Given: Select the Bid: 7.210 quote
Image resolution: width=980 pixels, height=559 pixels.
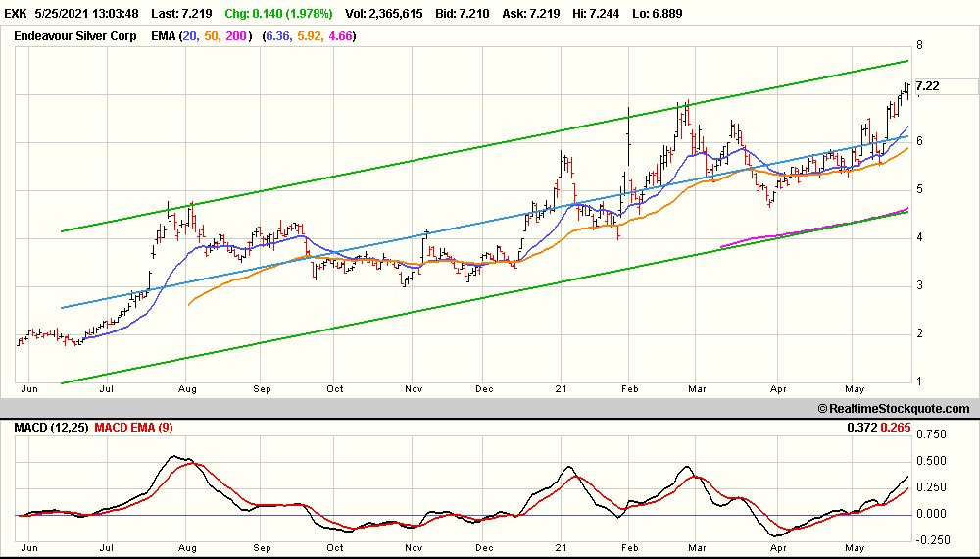Looking at the screenshot, I should click(x=461, y=13).
